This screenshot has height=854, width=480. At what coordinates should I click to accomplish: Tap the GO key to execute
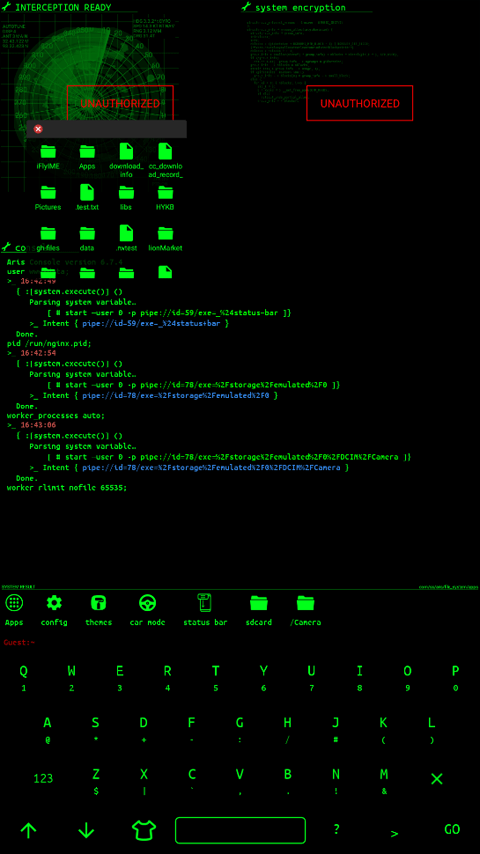[452, 829]
